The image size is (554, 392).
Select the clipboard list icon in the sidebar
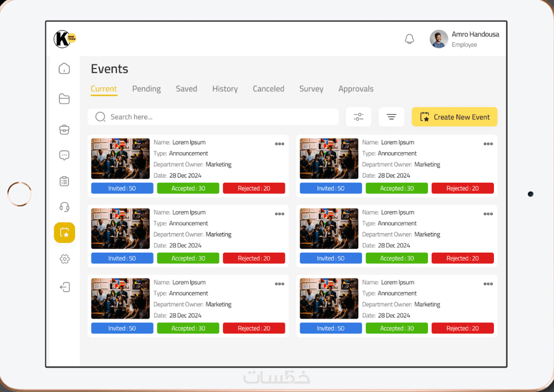coord(64,181)
